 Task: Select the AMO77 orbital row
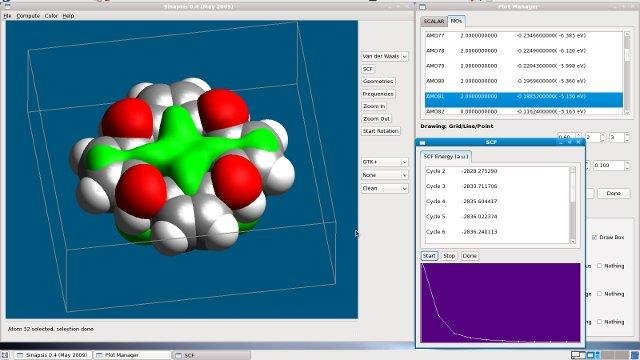click(524, 36)
